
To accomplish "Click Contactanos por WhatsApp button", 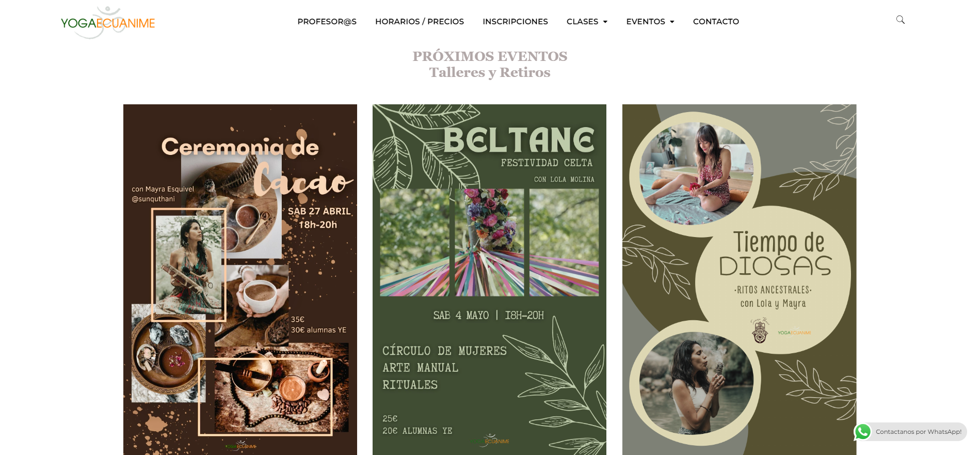I will (910, 432).
